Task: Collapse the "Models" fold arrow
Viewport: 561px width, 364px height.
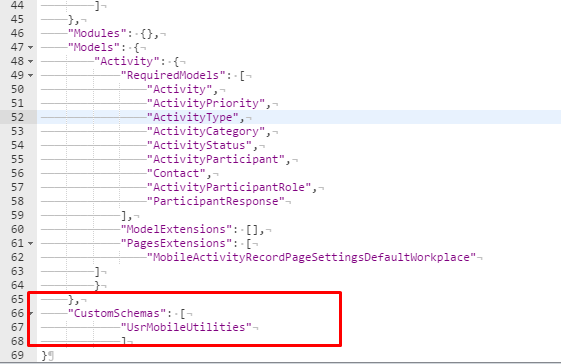Action: pyautogui.click(x=30, y=48)
